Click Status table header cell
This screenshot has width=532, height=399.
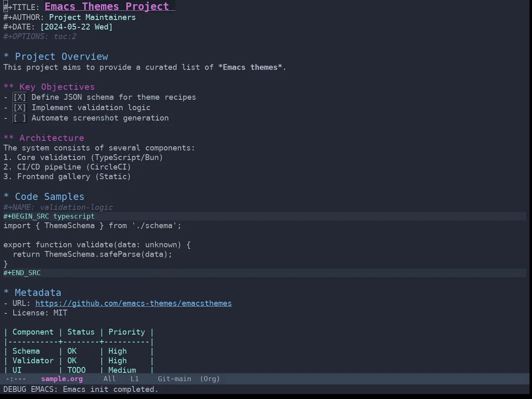click(81, 332)
